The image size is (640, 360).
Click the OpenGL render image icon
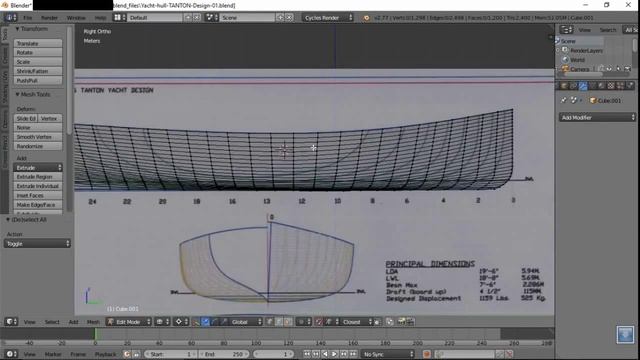point(402,322)
